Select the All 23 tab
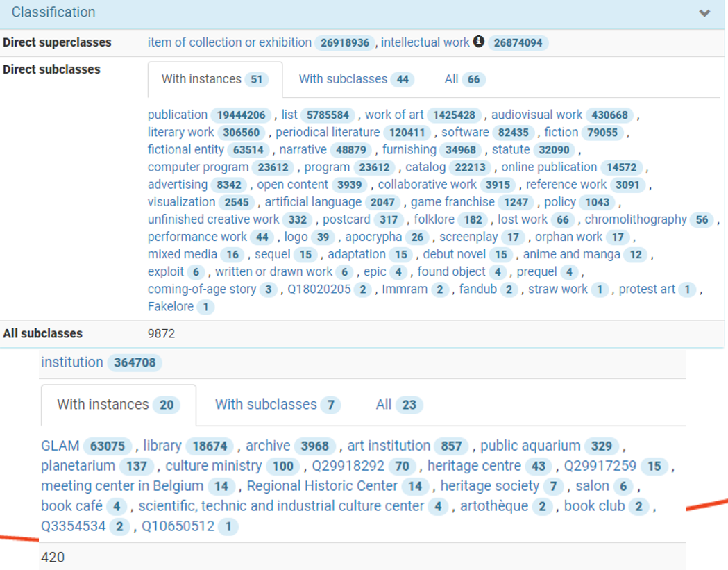Screen dimensions: 728x570 coord(399,404)
